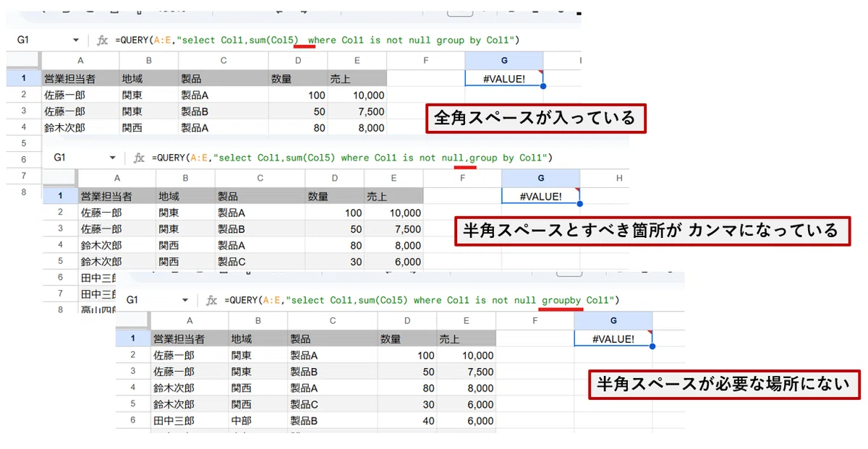Viewport: 868px width, 449px height.
Task: Click 7,500 cell in top screenshot
Action: pyautogui.click(x=357, y=111)
